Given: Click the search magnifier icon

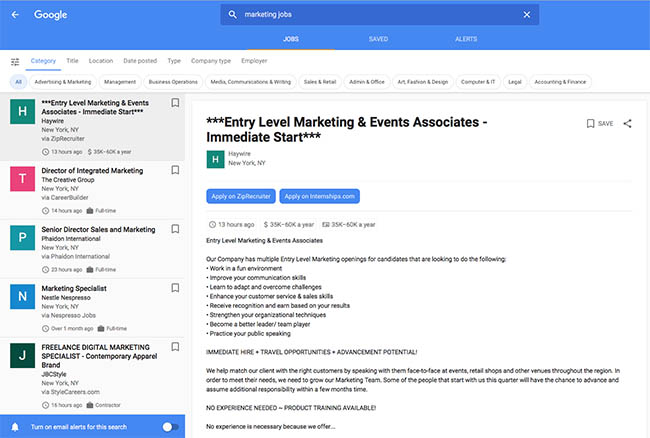Looking at the screenshot, I should click(233, 15).
